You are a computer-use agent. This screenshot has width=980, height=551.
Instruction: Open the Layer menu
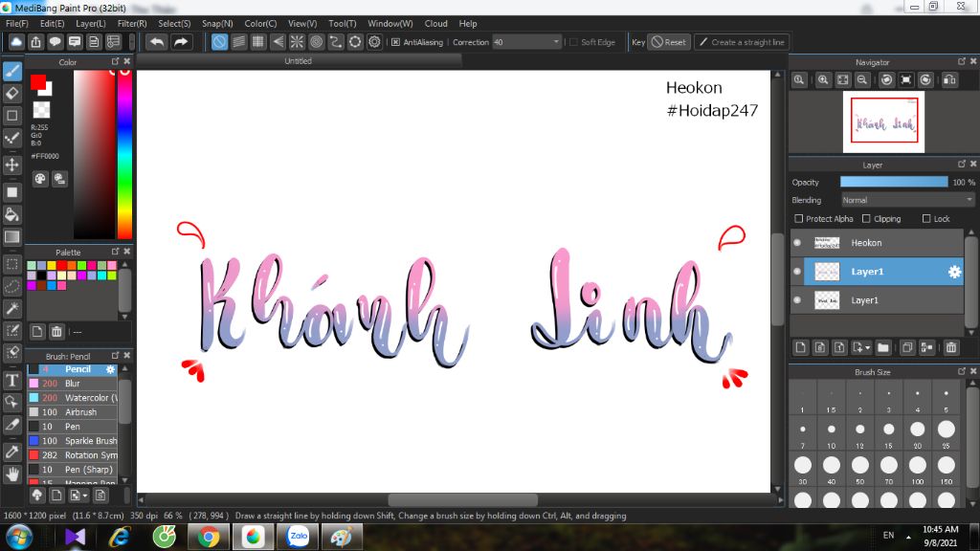[x=91, y=24]
